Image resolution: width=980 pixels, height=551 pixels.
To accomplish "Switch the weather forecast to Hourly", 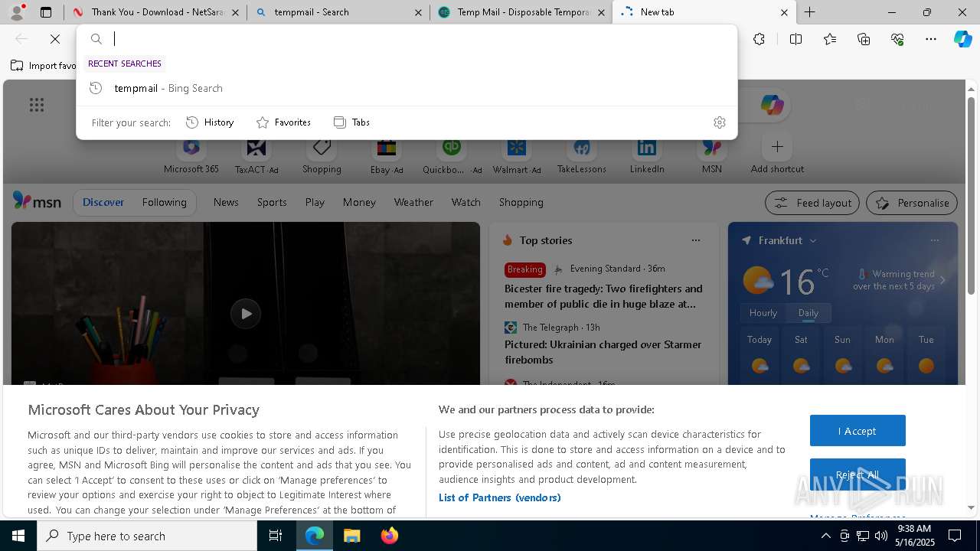I will [763, 313].
